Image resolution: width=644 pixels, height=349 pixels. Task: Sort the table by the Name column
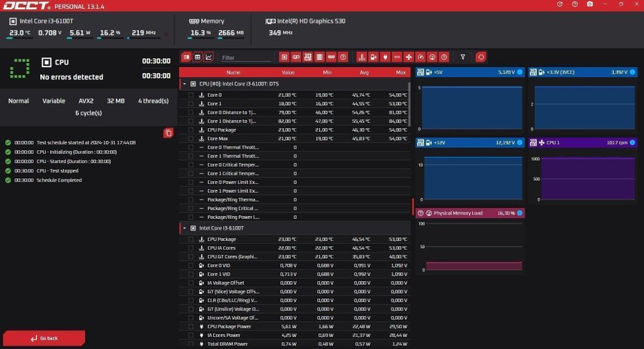(x=233, y=72)
